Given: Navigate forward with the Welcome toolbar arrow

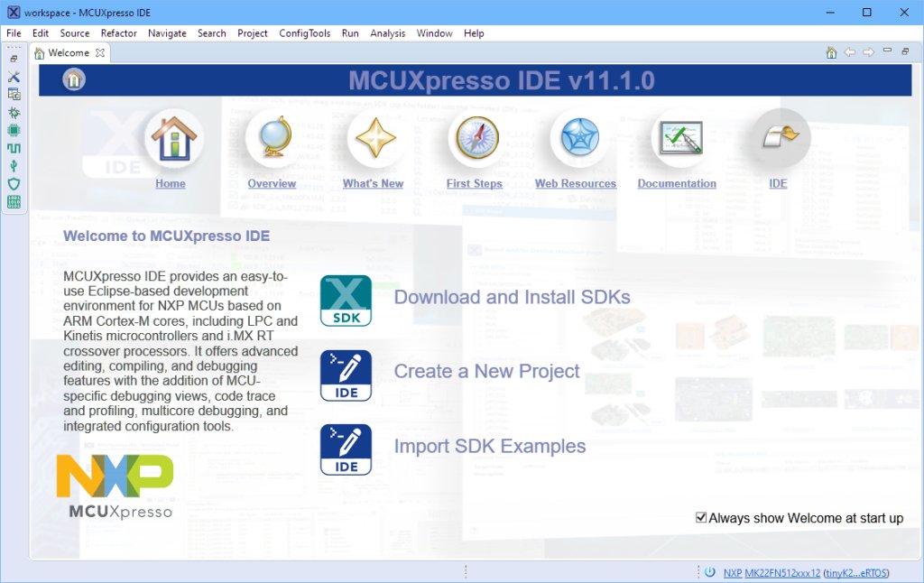Looking at the screenshot, I should 869,52.
